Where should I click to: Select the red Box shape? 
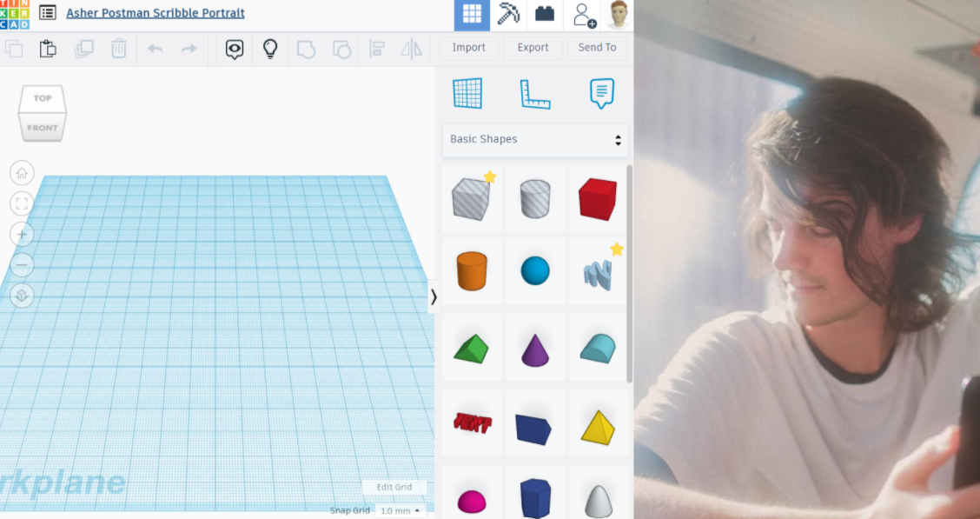pos(598,199)
